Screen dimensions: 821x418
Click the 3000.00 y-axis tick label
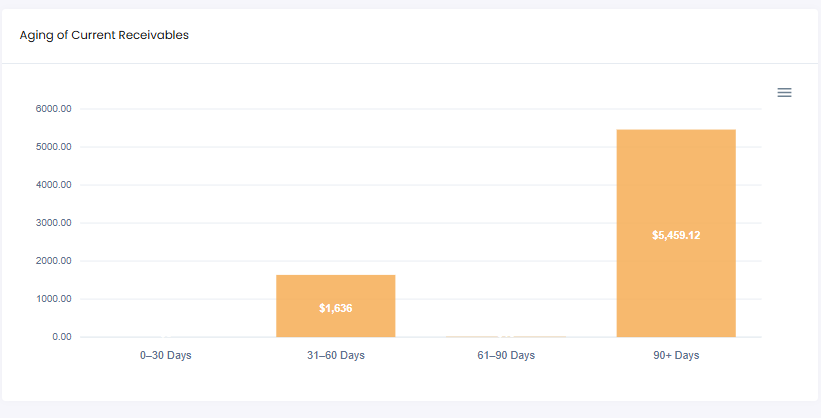53,223
